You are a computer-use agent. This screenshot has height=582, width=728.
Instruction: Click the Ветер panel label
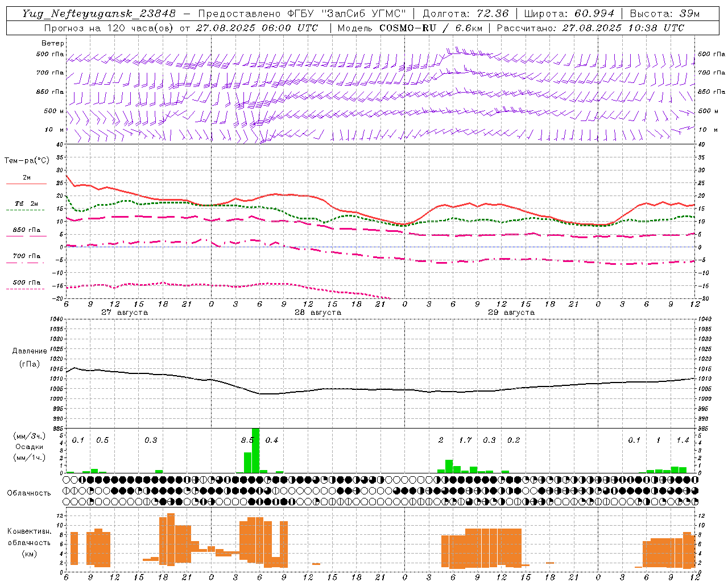(x=53, y=43)
